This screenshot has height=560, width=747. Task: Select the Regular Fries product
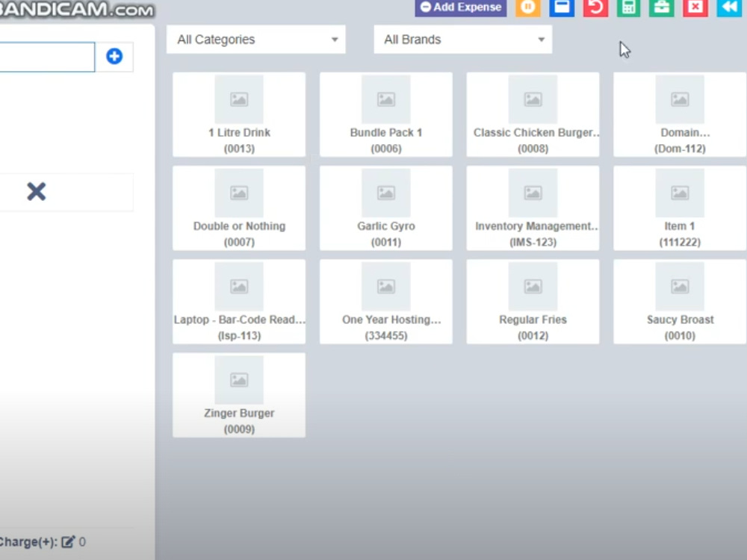pyautogui.click(x=533, y=302)
